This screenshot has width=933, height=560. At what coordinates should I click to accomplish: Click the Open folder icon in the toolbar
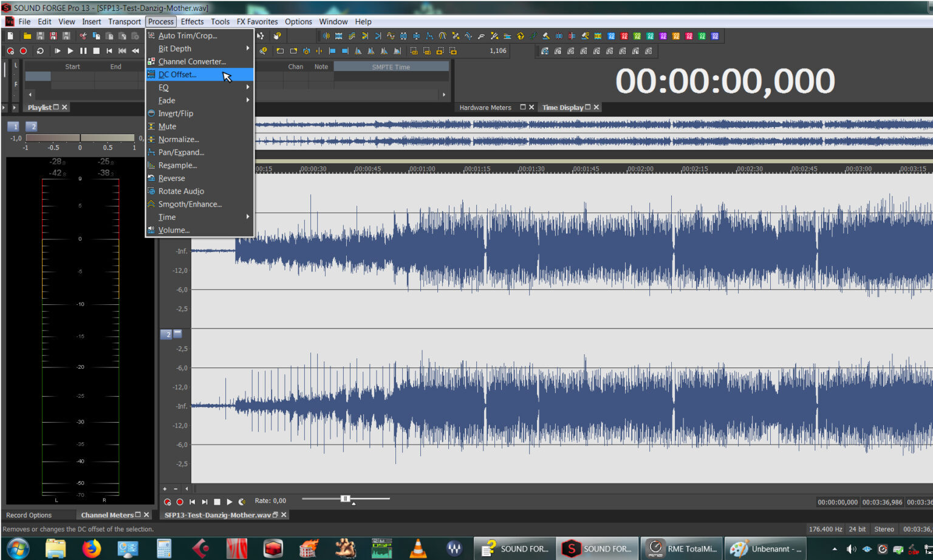click(27, 36)
